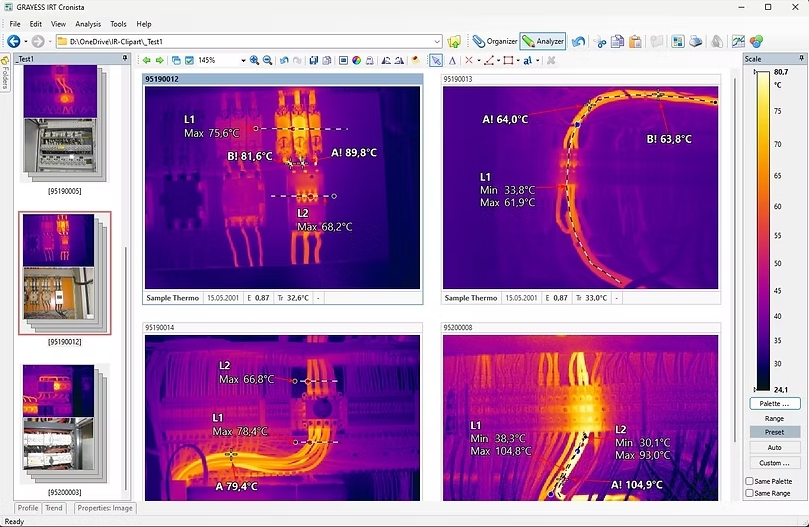This screenshot has width=809, height=527.
Task: Select the red X spot marker tool
Action: [x=468, y=60]
